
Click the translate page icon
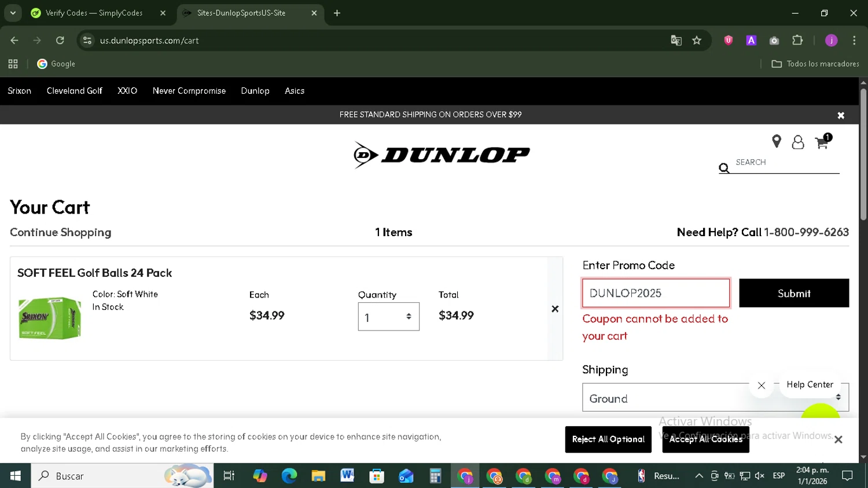pyautogui.click(x=676, y=41)
